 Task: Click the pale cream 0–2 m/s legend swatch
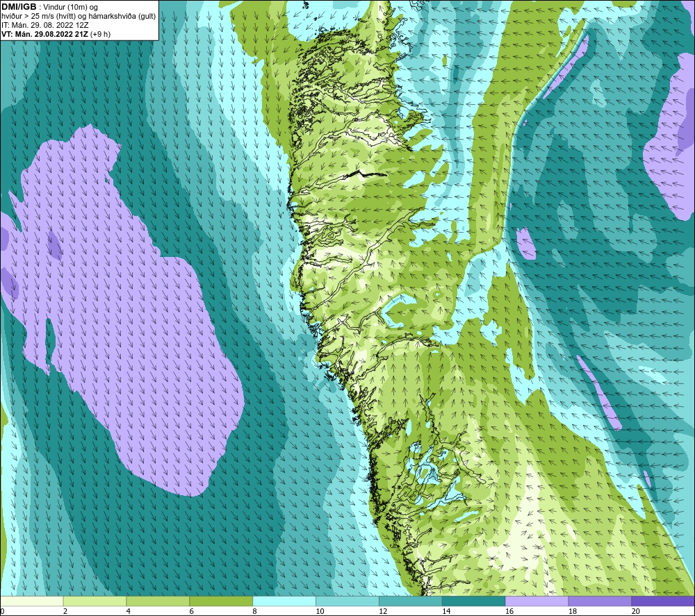pos(32,601)
